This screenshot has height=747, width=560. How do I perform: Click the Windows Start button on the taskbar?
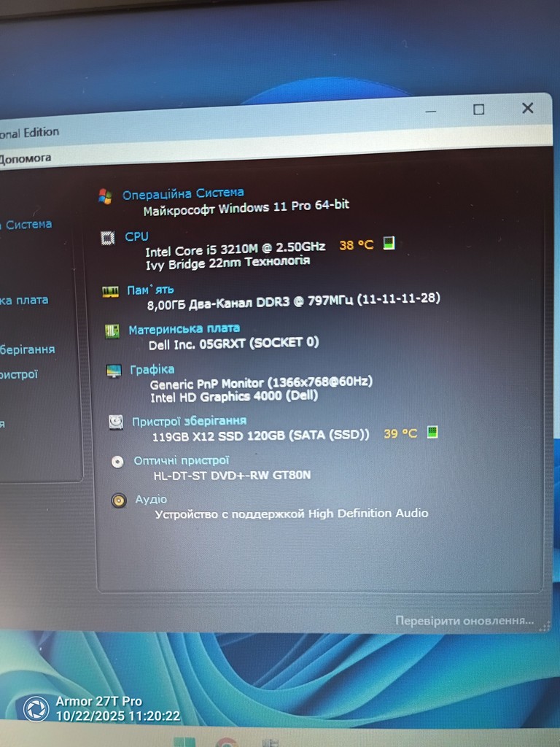pos(184,742)
